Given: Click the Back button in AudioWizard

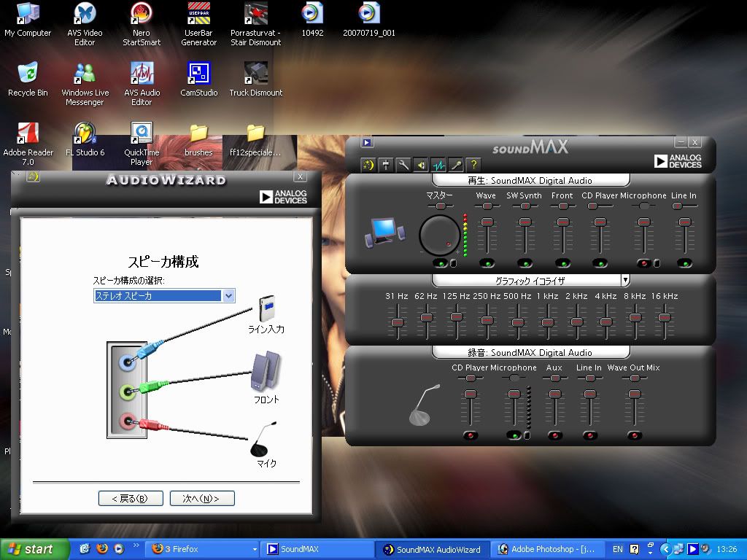Looking at the screenshot, I should pos(131,499).
